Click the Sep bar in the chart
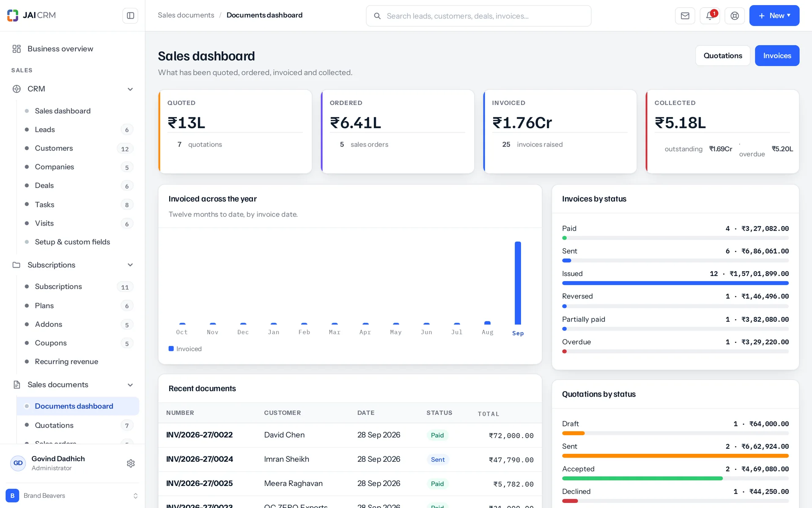 click(x=518, y=283)
